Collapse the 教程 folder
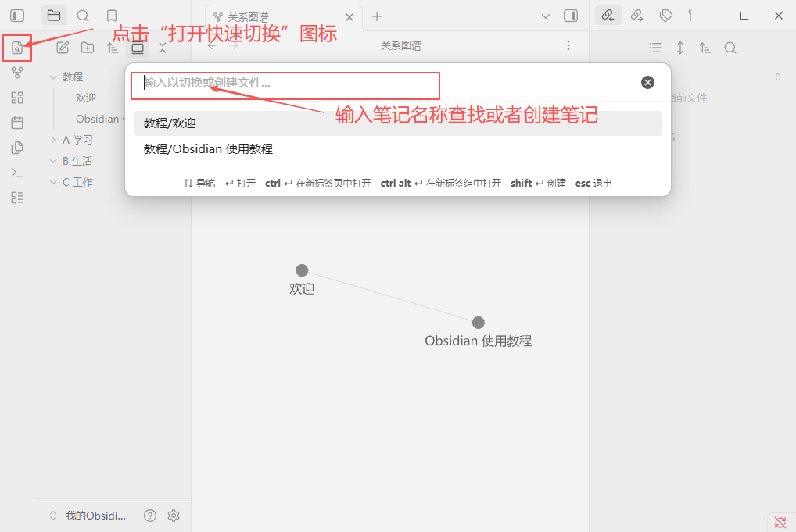The width and height of the screenshot is (796, 532). pos(53,77)
